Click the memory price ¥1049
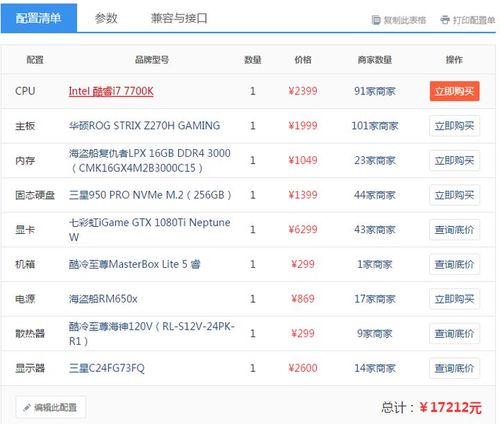 click(x=303, y=160)
